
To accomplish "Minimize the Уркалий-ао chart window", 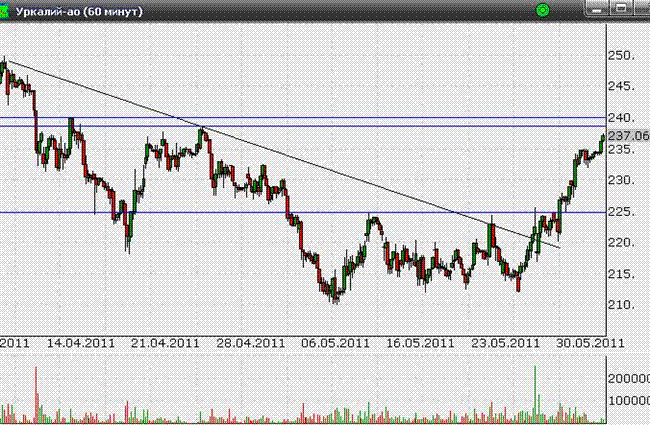I will coord(597,9).
